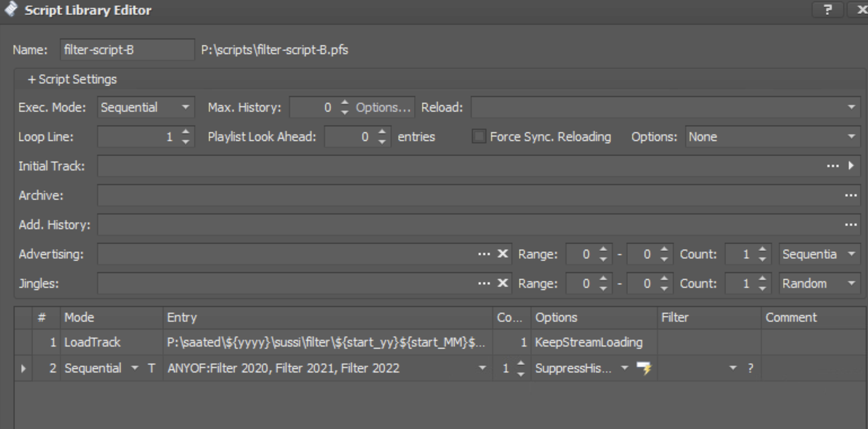Click the Filter column header

pos(709,318)
